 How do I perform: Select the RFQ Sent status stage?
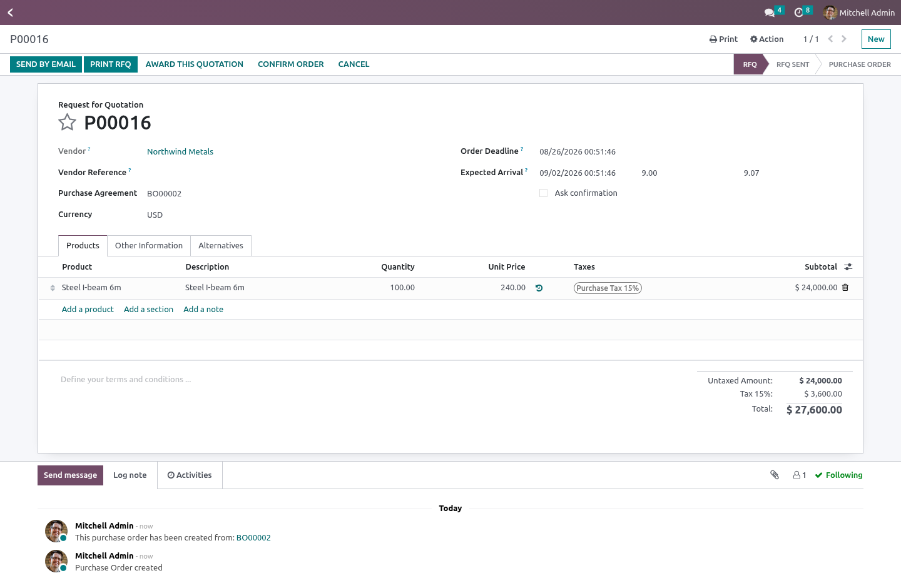[793, 64]
